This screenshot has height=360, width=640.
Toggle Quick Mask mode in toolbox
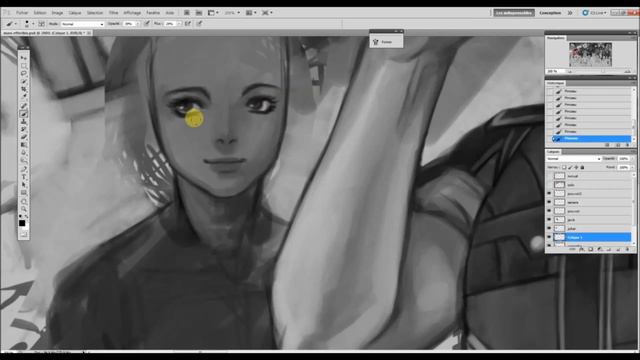pyautogui.click(x=23, y=234)
